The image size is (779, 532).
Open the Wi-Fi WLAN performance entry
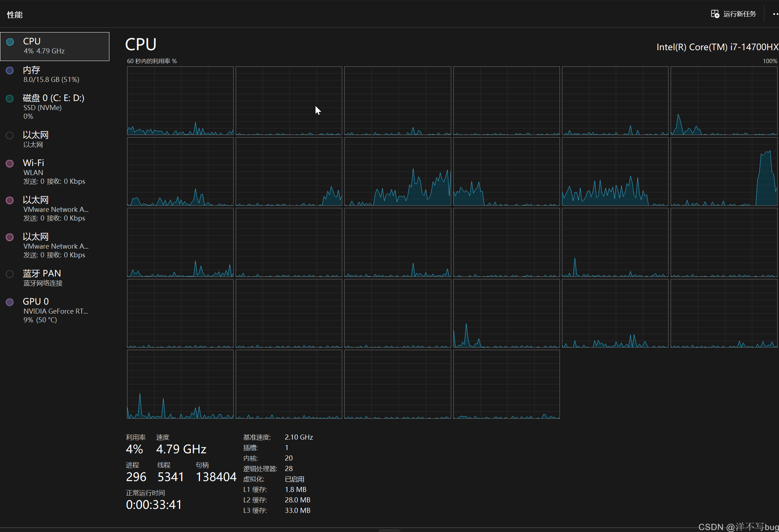coord(54,172)
